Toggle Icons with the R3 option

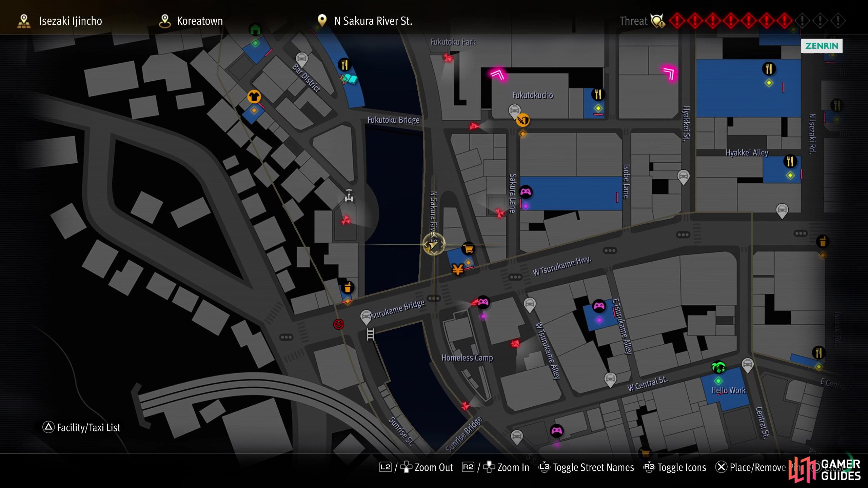675,467
